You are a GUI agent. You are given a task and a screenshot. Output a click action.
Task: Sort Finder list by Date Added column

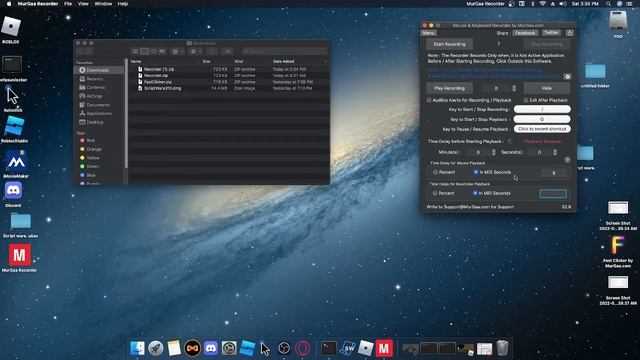coord(284,61)
